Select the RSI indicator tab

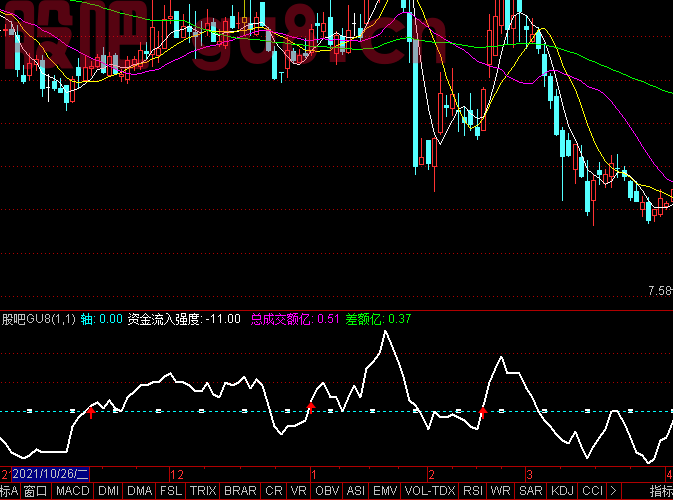pyautogui.click(x=473, y=491)
